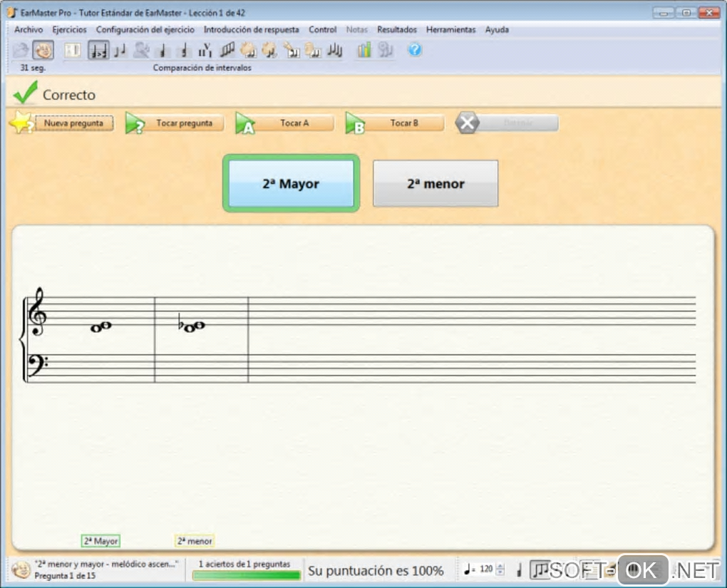Choose the 2ª Mayor answer button

(291, 184)
